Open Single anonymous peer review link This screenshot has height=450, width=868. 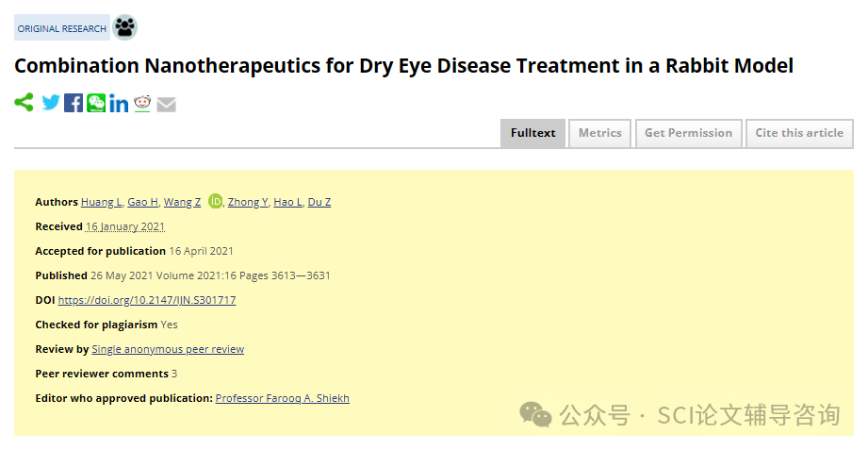pos(168,349)
